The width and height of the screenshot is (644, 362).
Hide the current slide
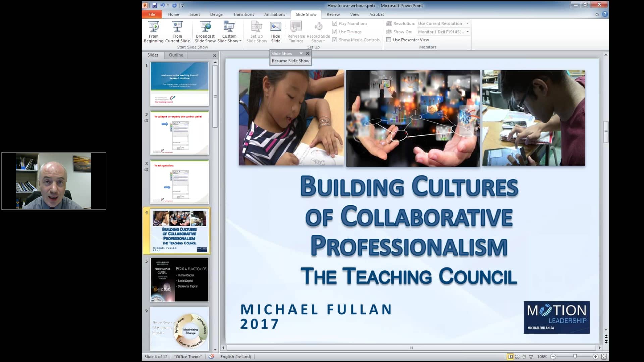(x=276, y=32)
